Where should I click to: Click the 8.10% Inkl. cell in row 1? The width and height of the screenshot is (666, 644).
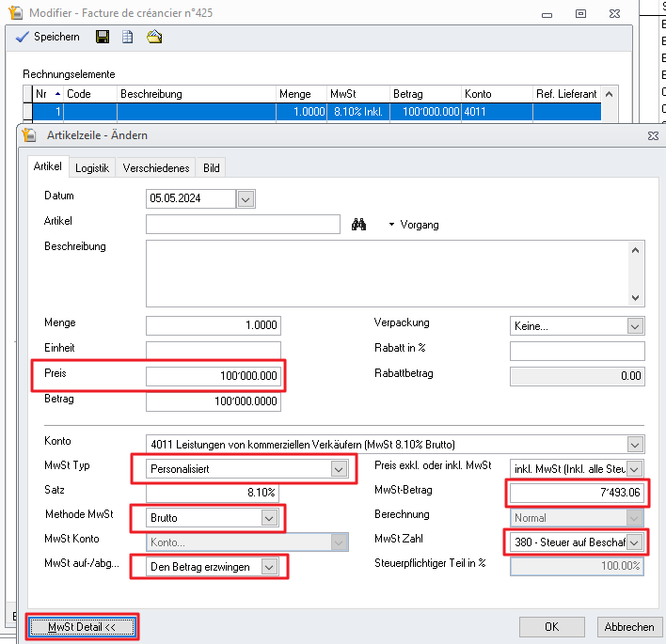click(x=358, y=112)
